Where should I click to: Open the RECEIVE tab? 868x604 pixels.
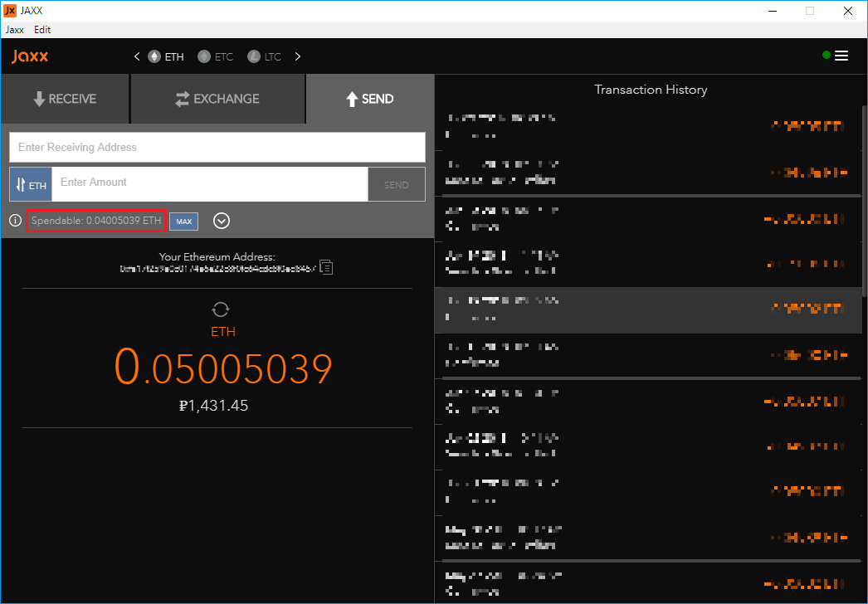coord(65,99)
